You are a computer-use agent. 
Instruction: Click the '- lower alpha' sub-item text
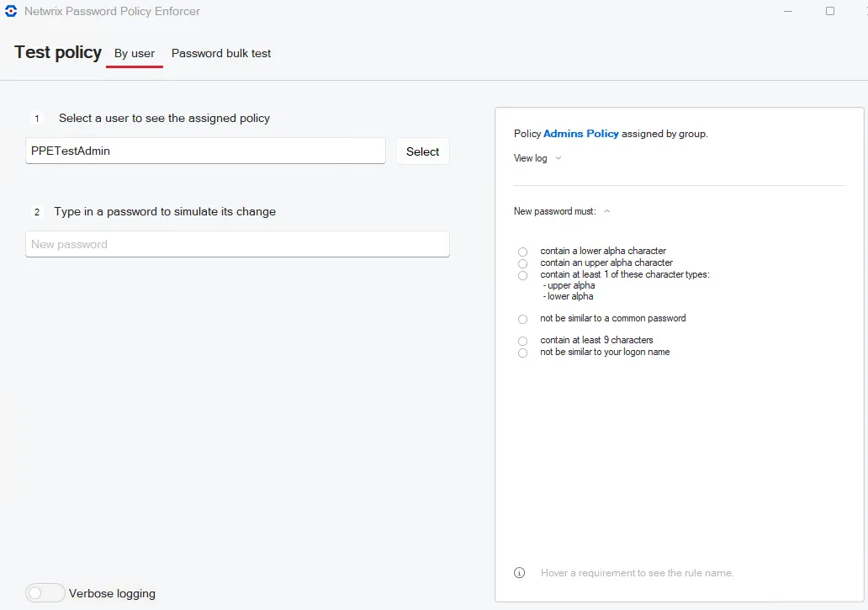[568, 297]
